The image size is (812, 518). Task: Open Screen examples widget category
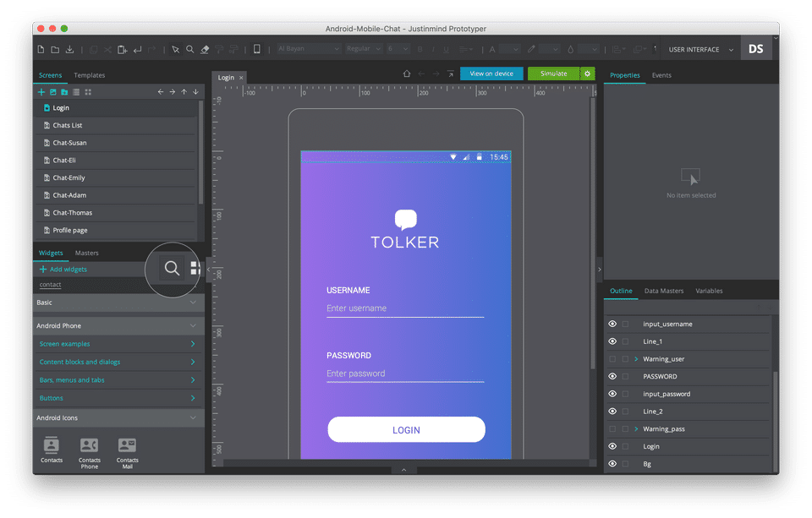[117, 344]
